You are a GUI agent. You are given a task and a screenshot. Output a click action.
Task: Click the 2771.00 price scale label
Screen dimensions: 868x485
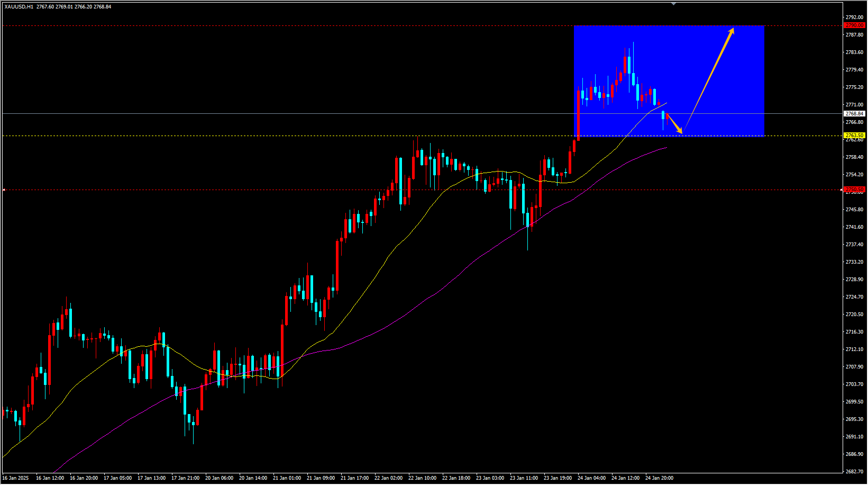tap(855, 105)
